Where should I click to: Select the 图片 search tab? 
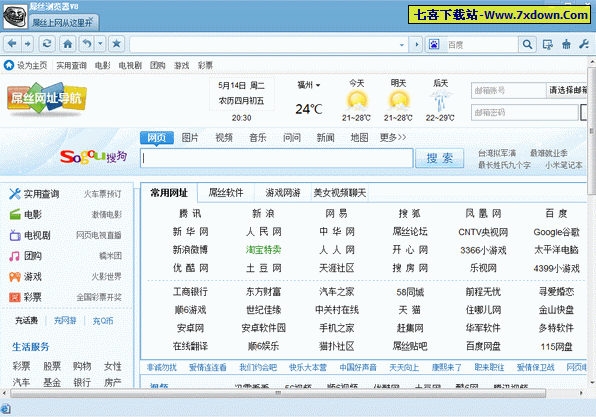pyautogui.click(x=190, y=137)
